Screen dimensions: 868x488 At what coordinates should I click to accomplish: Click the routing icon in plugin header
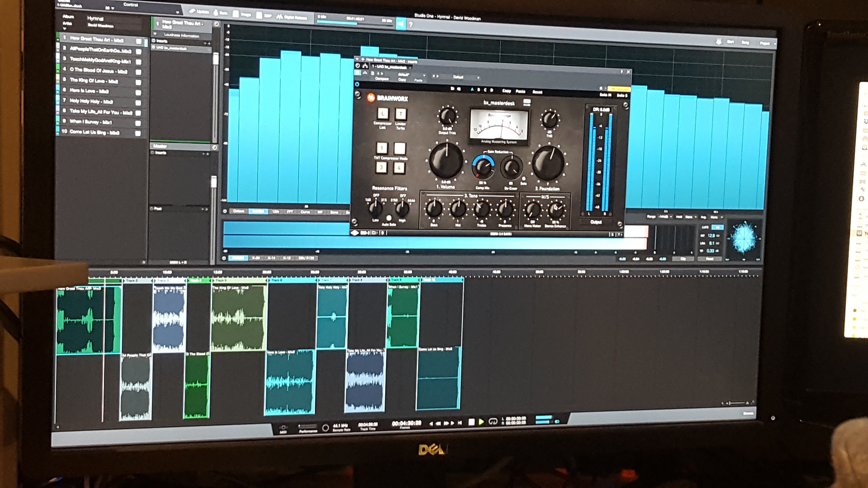click(365, 66)
